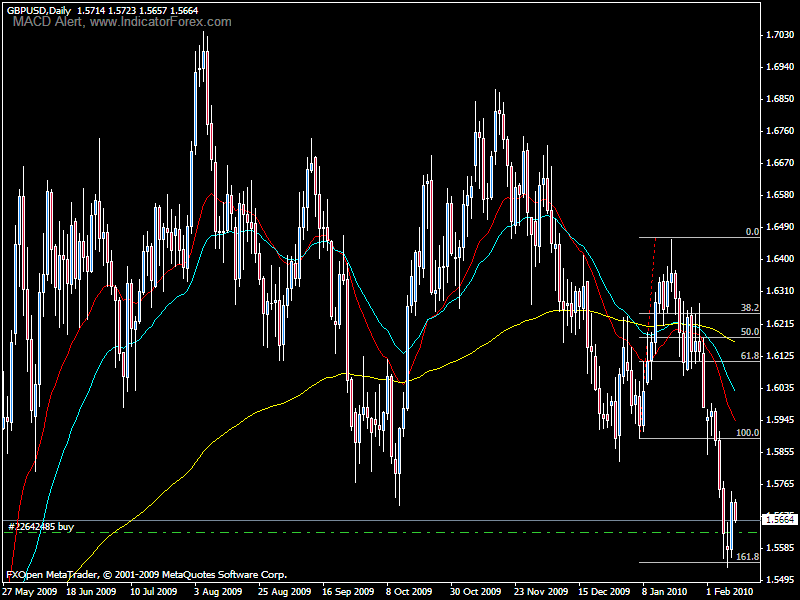Select the #22642485 buy order label
Image resolution: width=800 pixels, height=600 pixels.
pyautogui.click(x=40, y=526)
